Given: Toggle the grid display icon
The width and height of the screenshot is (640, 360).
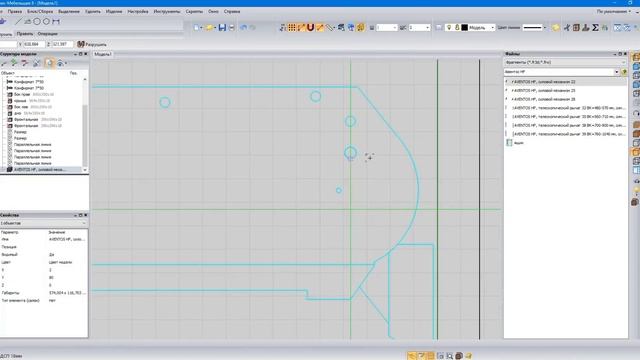Looking at the screenshot, I should 292,27.
